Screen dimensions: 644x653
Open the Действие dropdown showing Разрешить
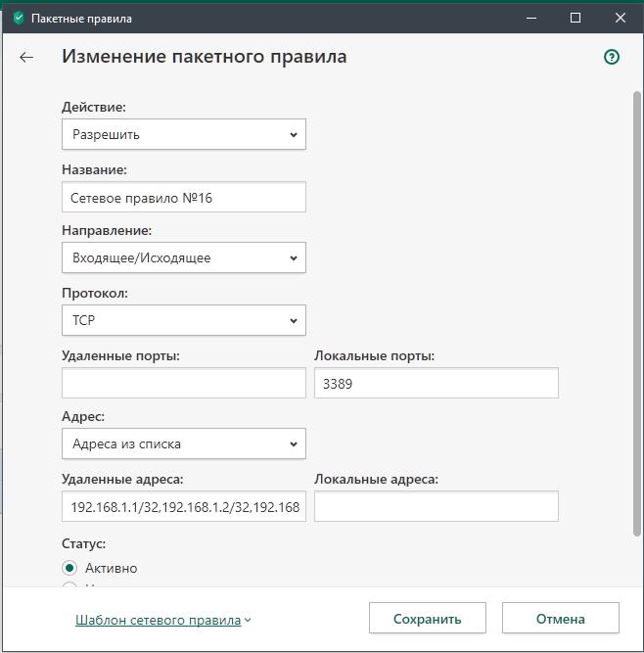[184, 134]
